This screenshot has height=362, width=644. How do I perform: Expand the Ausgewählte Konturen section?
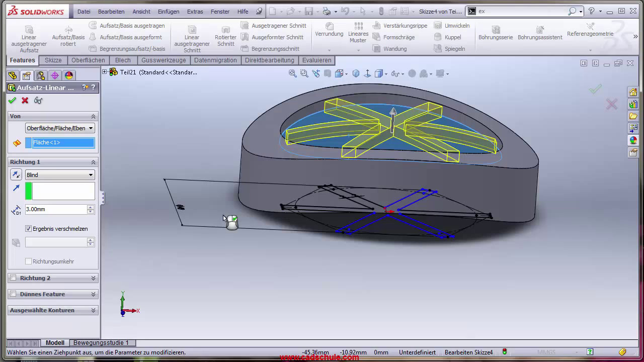click(93, 310)
